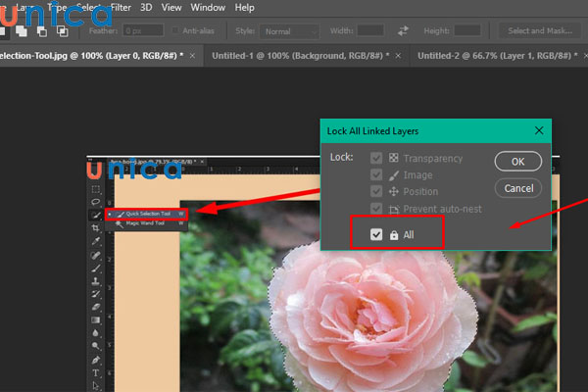Select the Type tool
Image resolution: width=588 pixels, height=392 pixels.
(95, 372)
